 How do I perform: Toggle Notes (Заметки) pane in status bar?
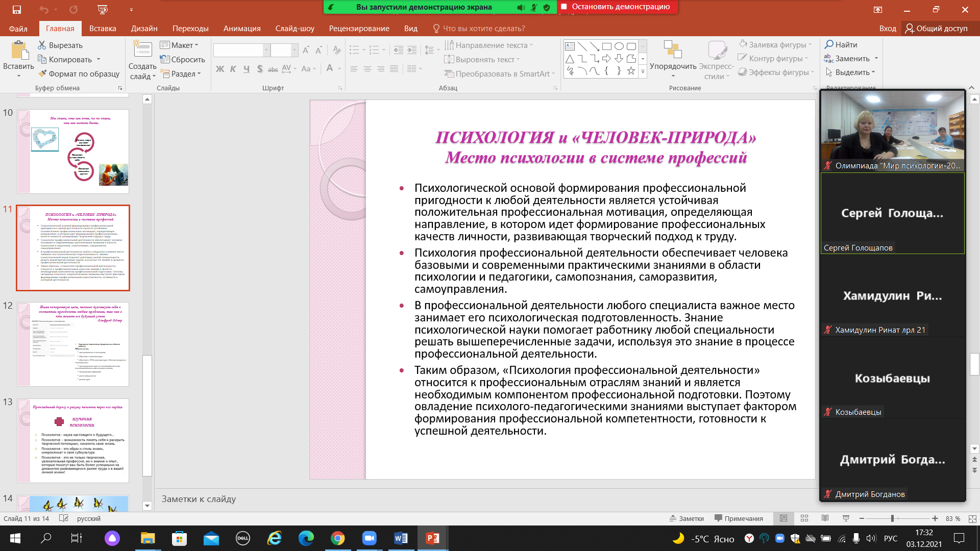(687, 518)
